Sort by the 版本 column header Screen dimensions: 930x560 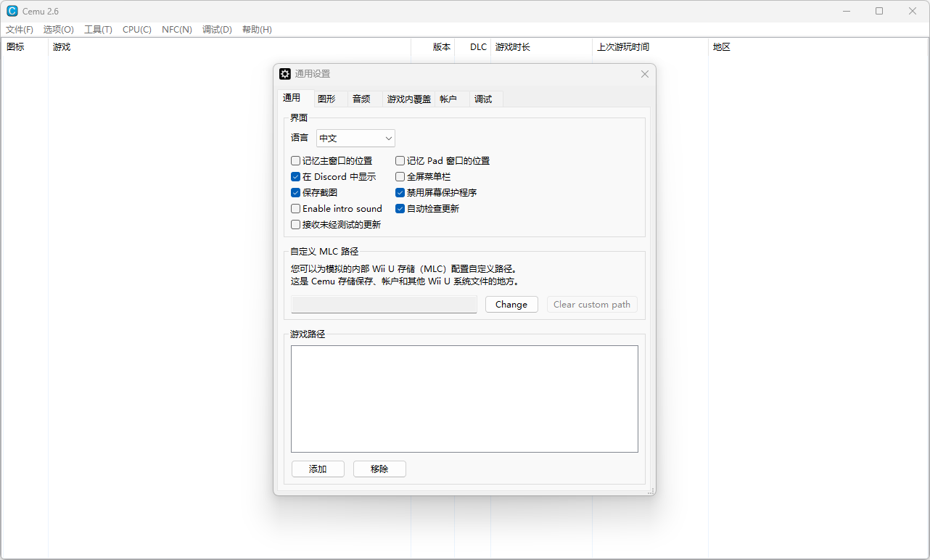433,47
